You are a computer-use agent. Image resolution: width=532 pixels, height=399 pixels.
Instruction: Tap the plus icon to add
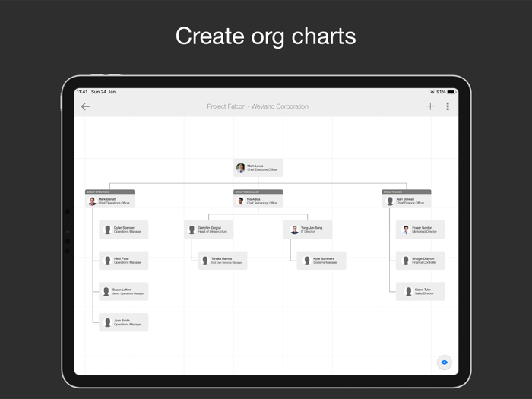click(x=430, y=106)
